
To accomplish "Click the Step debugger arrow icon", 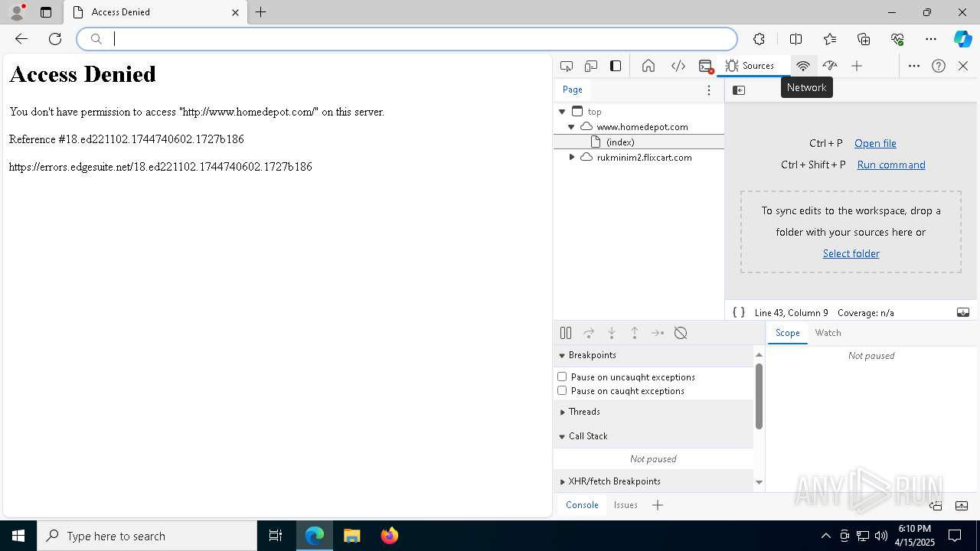I will (x=658, y=333).
